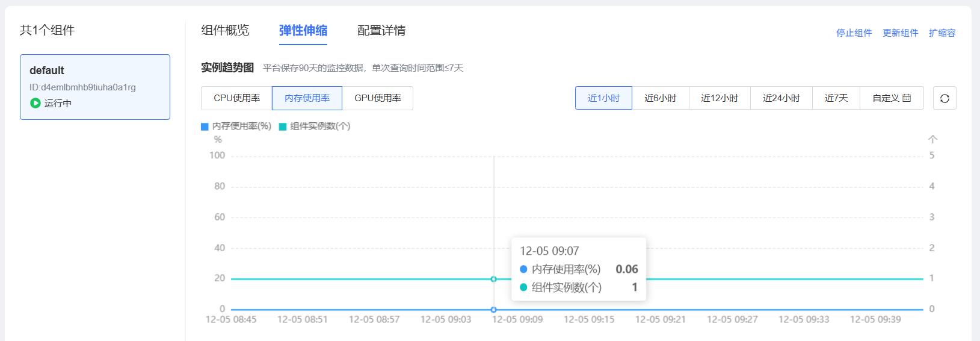Toggle the 组件实例数(个) teal legend swatch
Image resolution: width=980 pixels, height=341 pixels.
(283, 127)
